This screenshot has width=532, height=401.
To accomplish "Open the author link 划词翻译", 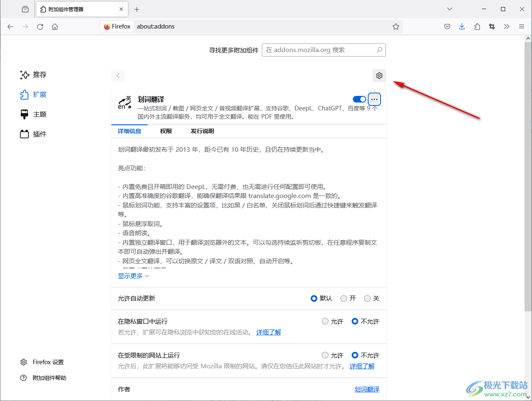I will (x=367, y=389).
